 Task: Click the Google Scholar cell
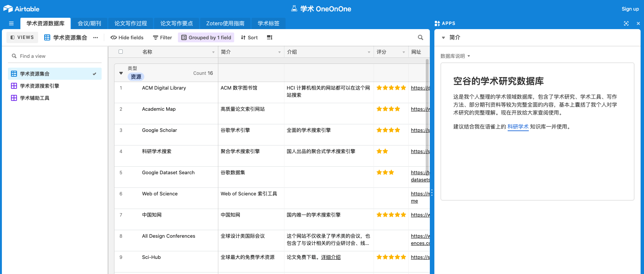click(166, 135)
